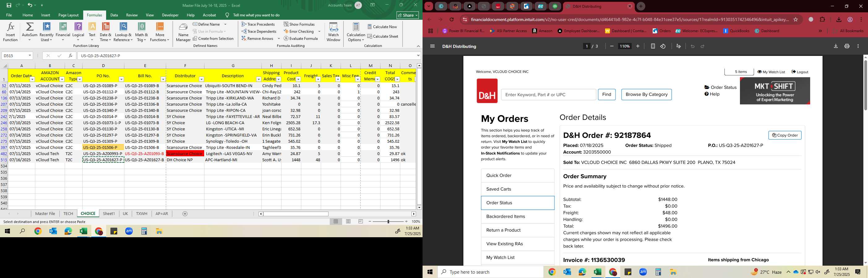Open the PDF viewer sidebar menu
The width and height of the screenshot is (868, 278).
coord(432,46)
